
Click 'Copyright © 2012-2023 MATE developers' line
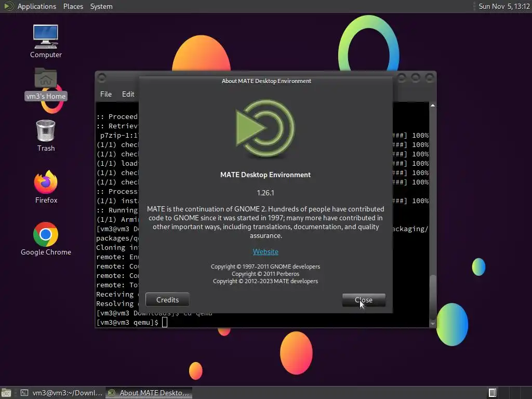point(265,281)
